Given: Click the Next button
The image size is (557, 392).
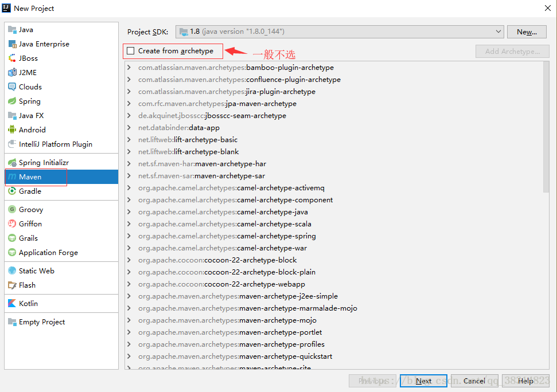Looking at the screenshot, I should tap(423, 381).
